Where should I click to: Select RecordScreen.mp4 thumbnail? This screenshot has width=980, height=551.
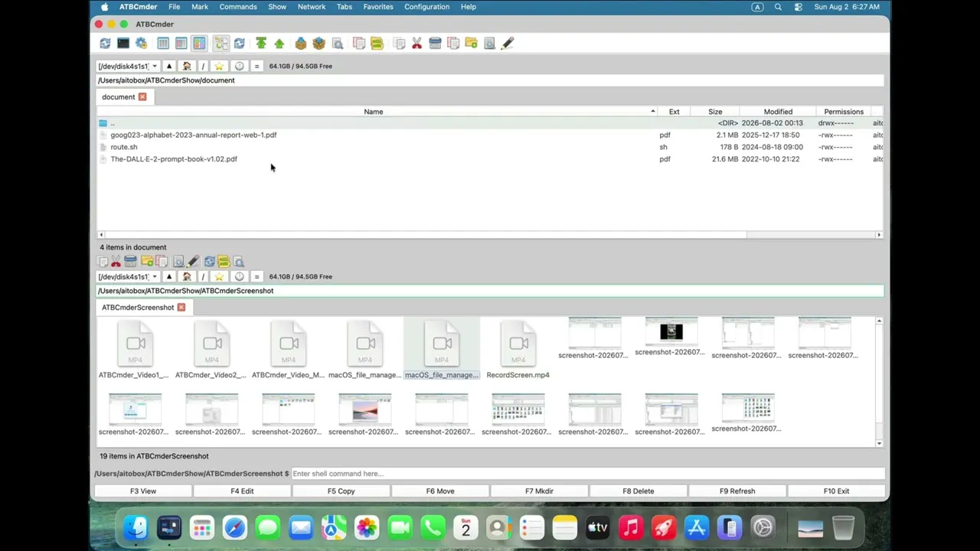pyautogui.click(x=518, y=350)
